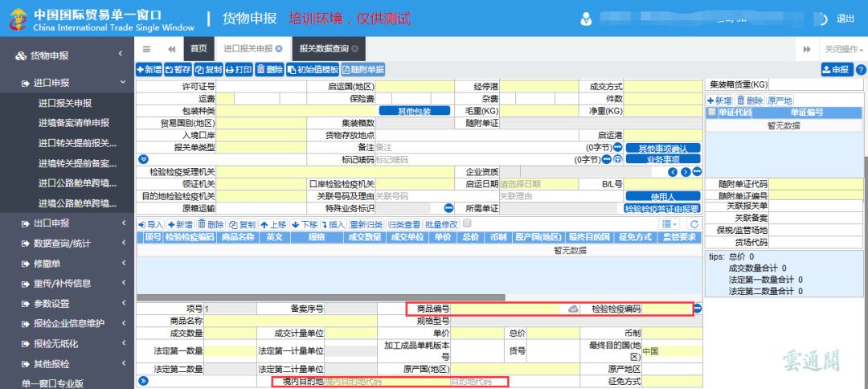Open the goods table column-list dropdown

669,224
